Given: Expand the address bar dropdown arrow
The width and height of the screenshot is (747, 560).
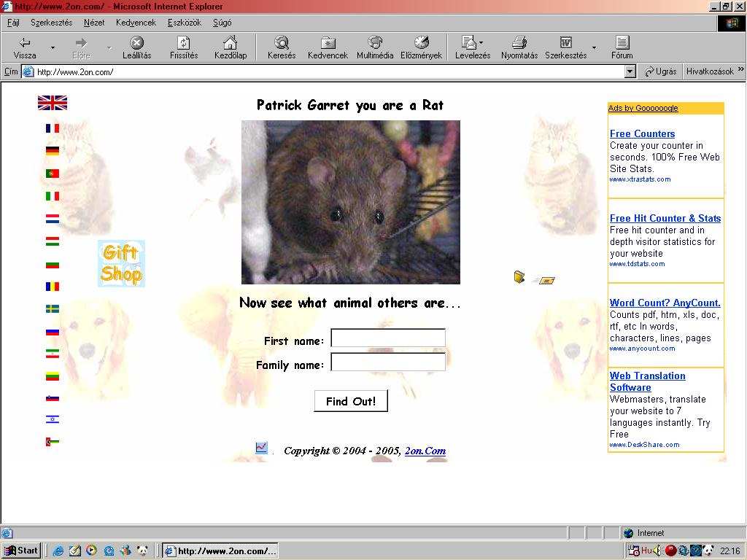Looking at the screenshot, I should tap(630, 71).
